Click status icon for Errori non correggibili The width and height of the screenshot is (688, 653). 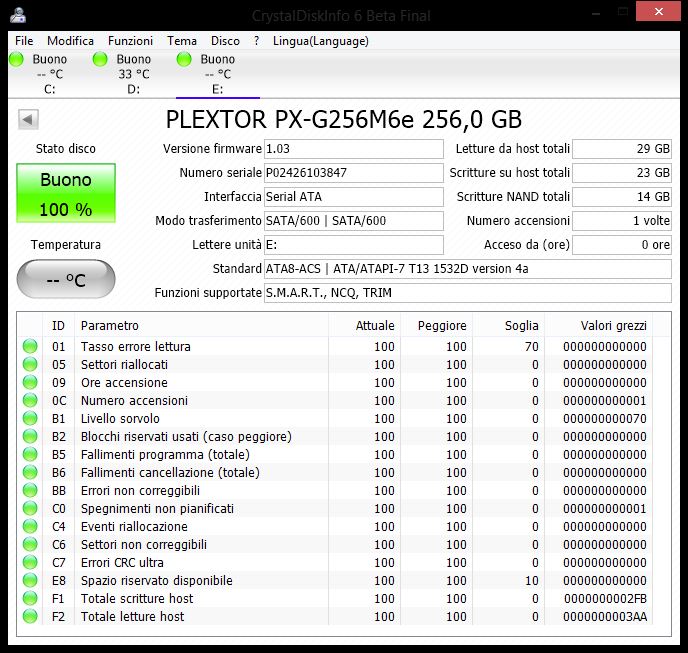30,490
